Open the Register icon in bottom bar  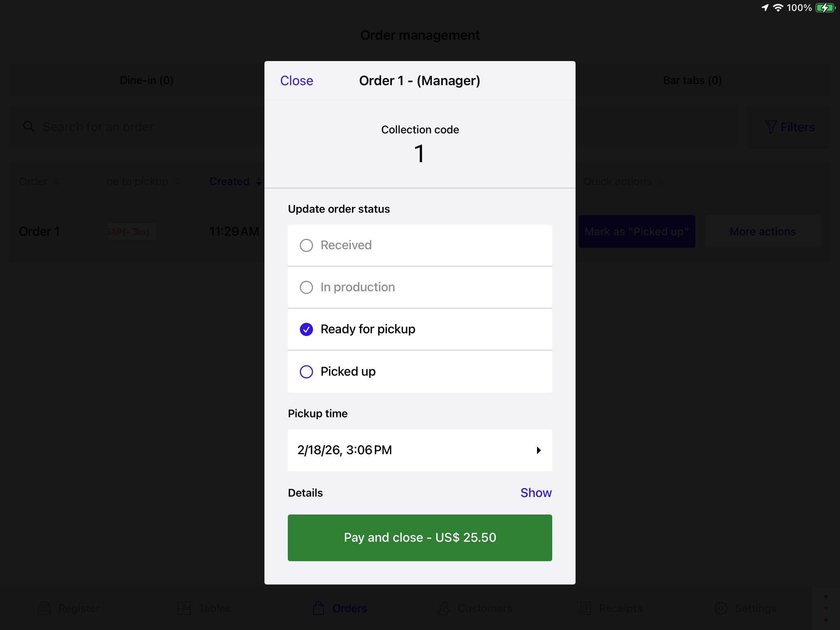(44, 608)
